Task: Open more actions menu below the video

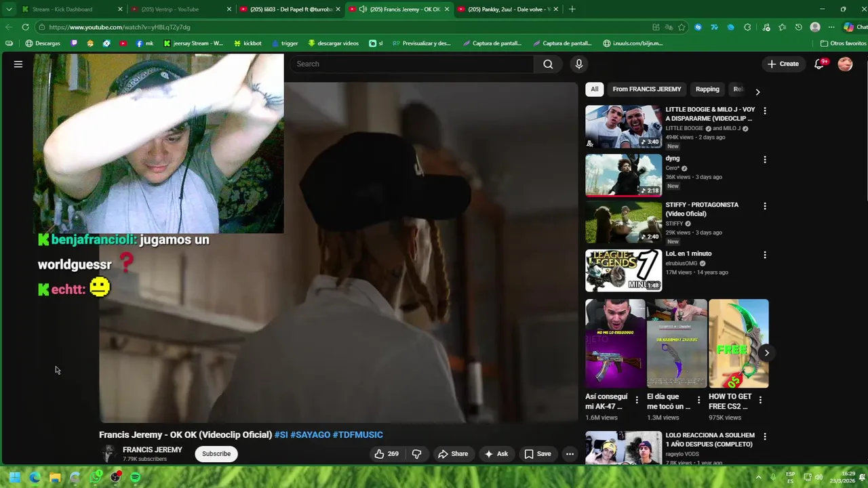Action: click(x=570, y=454)
